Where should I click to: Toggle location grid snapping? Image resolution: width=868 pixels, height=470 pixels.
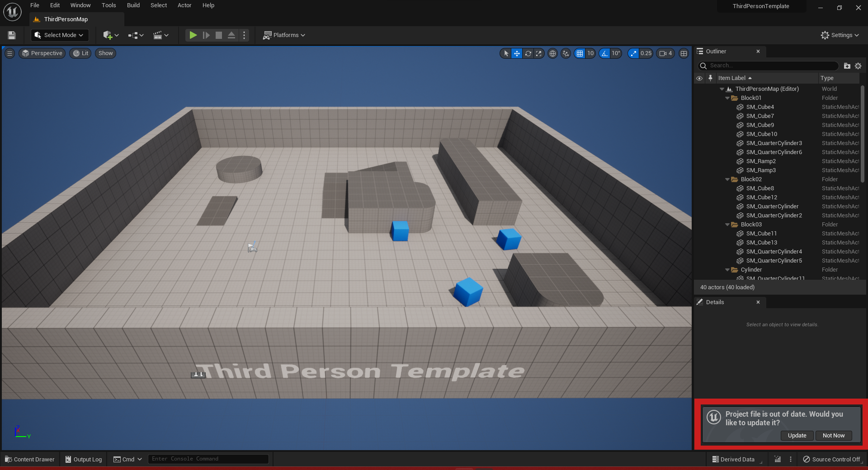click(x=580, y=53)
